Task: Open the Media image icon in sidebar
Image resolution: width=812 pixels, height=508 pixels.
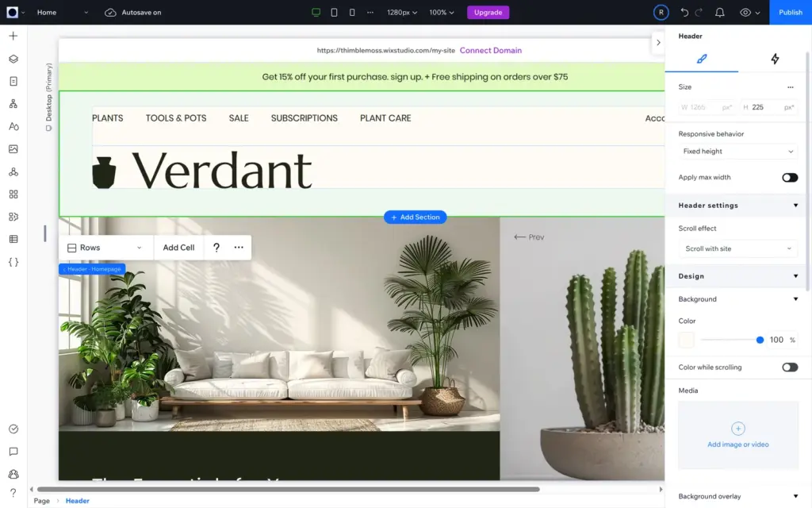Action: point(13,149)
